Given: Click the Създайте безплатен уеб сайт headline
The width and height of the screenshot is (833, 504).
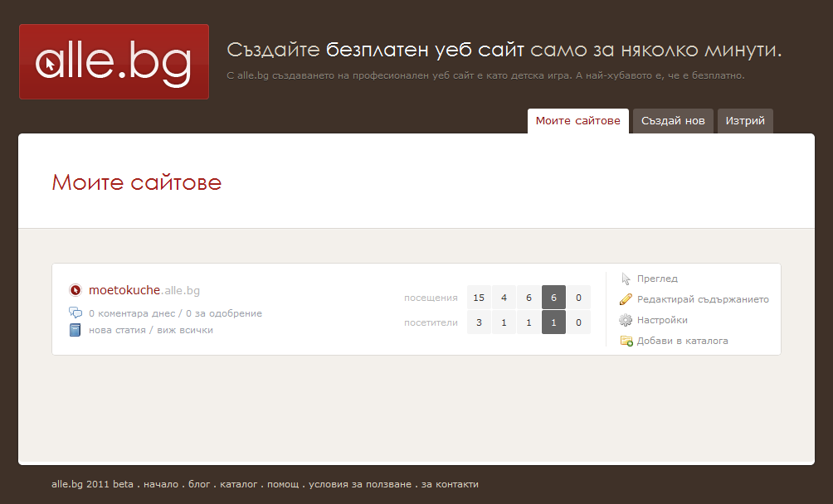Looking at the screenshot, I should click(x=504, y=50).
